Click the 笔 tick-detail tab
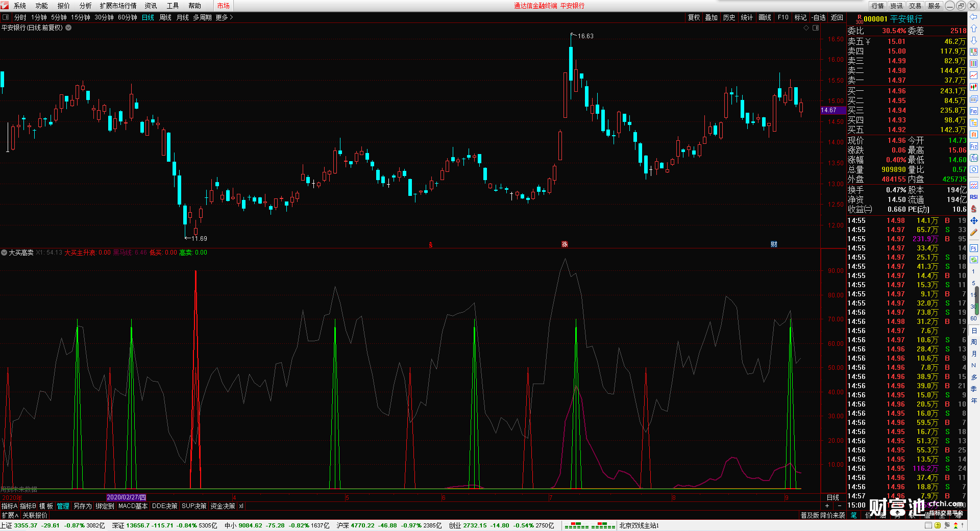Viewport: 980px width, 531px height. point(854,515)
